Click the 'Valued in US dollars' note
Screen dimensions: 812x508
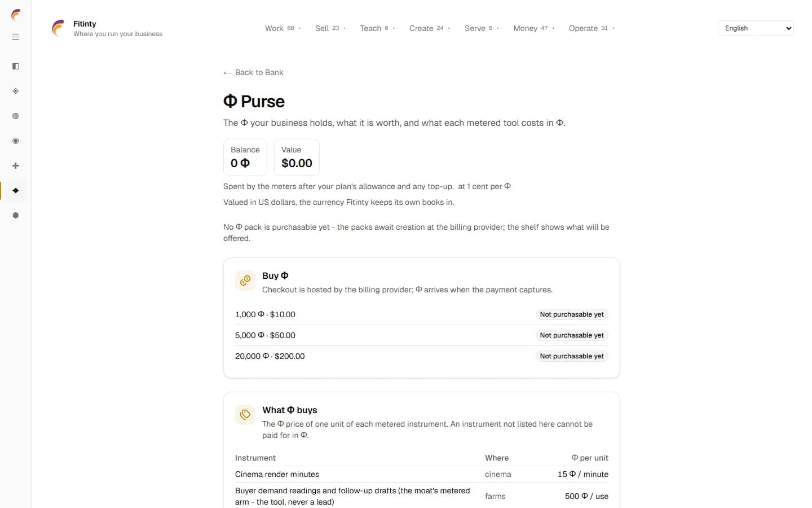pyautogui.click(x=338, y=202)
